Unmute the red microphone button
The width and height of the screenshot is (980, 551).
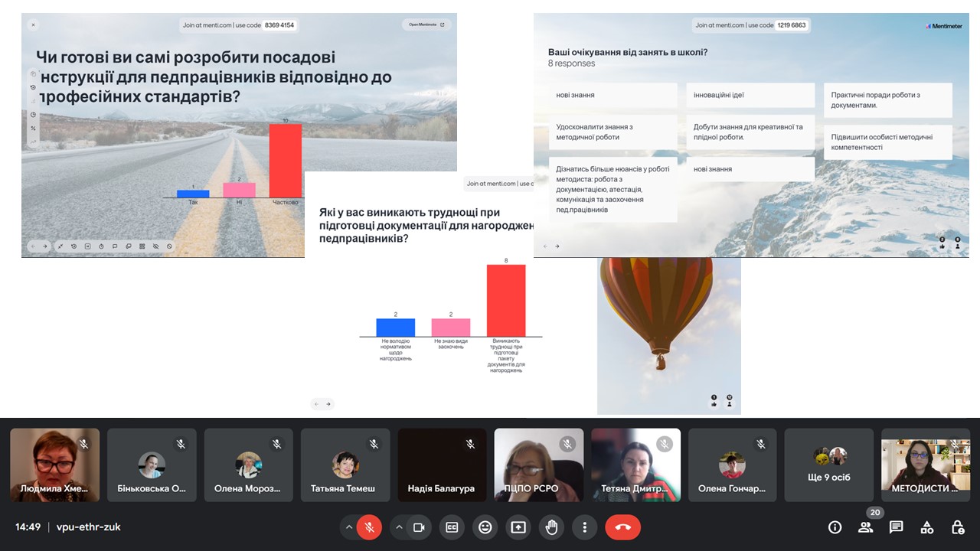pos(369,527)
